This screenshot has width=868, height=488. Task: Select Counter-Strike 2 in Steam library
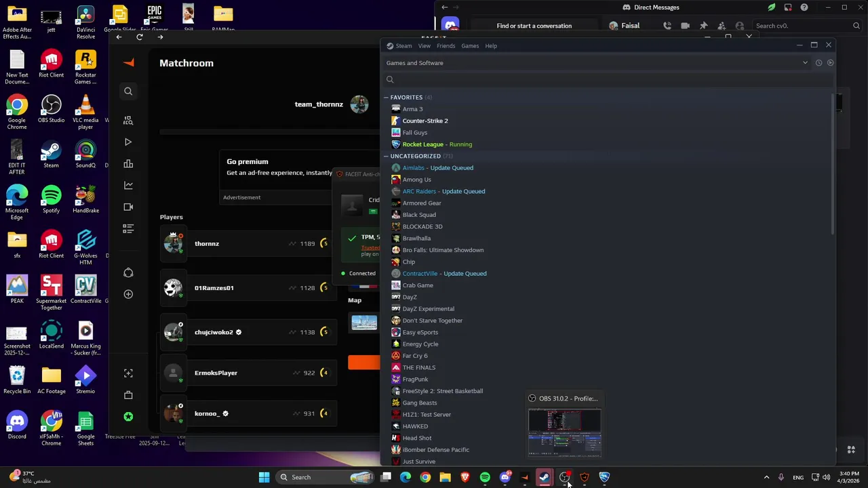pos(425,121)
